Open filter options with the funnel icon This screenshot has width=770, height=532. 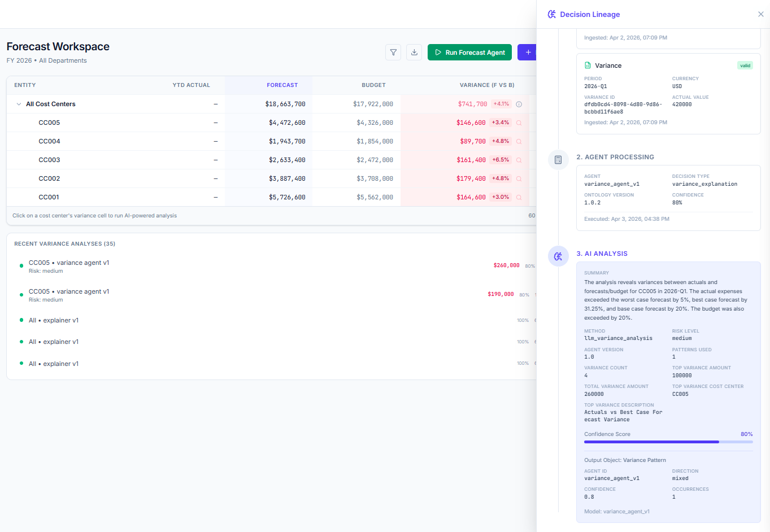click(x=393, y=52)
